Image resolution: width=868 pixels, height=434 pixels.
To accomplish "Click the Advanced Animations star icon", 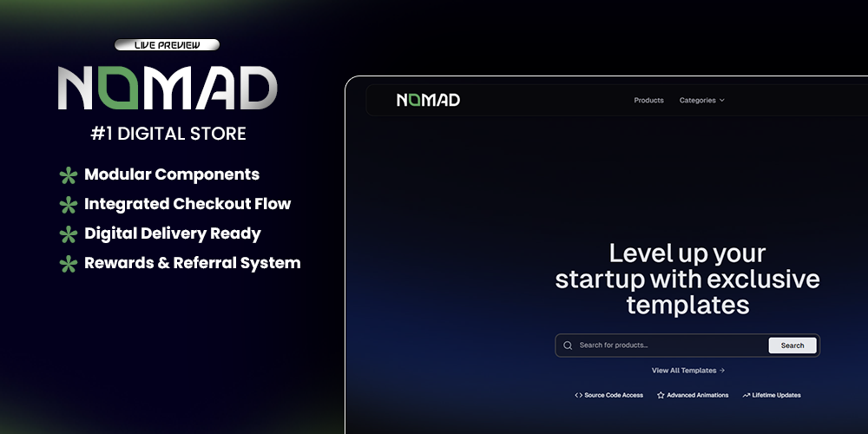I will coord(661,395).
